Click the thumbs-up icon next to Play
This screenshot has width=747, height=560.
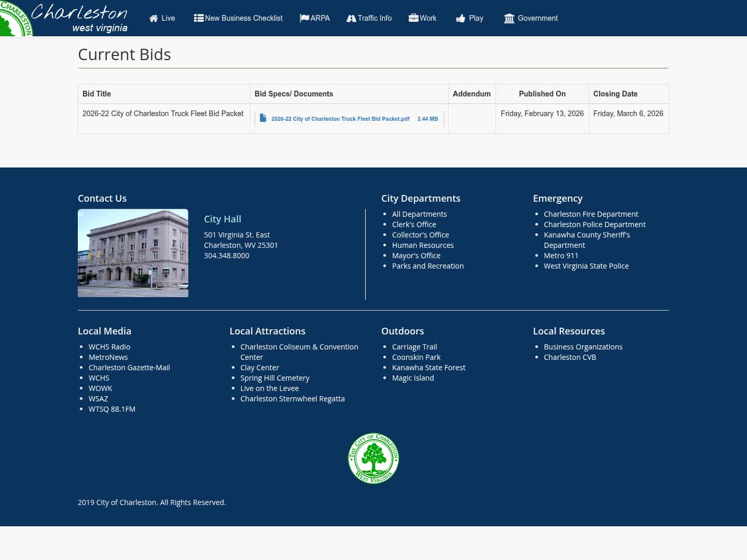pos(460,18)
